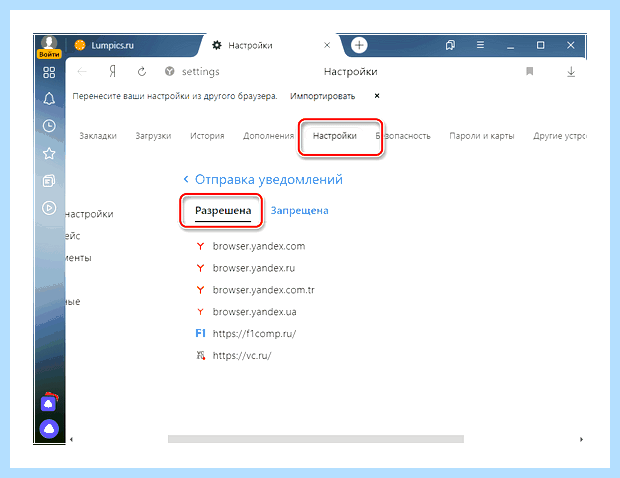
Task: Click the scroll left arrow
Action: pos(72,439)
